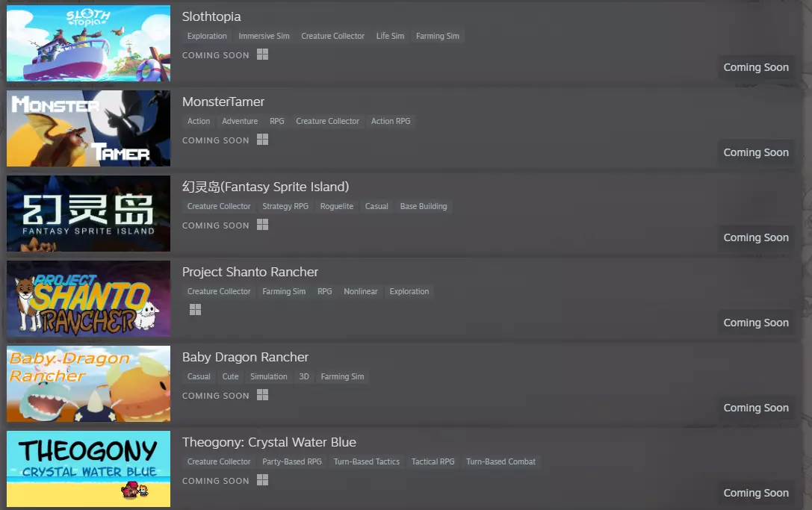Click the Slothtopia game title
The height and width of the screenshot is (510, 812).
point(211,16)
